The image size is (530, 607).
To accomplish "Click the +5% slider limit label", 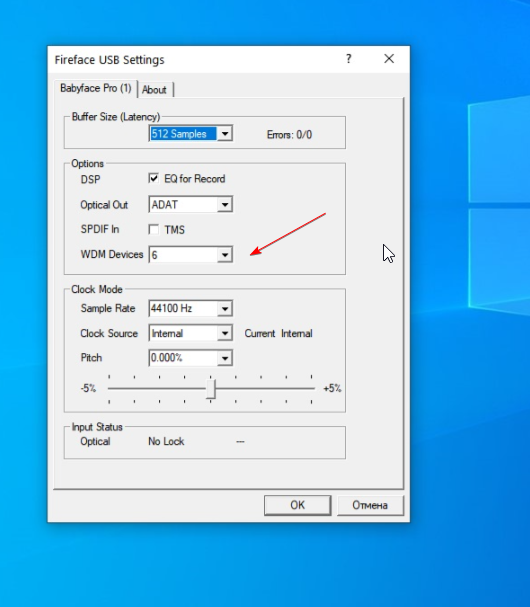I will coord(332,388).
